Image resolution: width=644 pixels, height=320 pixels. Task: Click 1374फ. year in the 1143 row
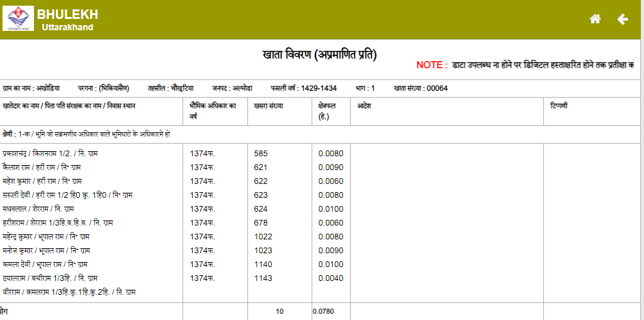click(x=203, y=278)
